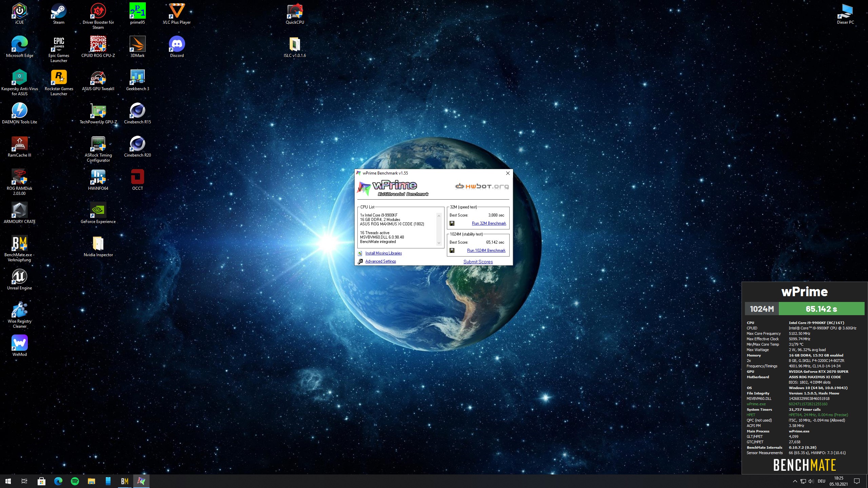Open Cinebench R15 desktop icon
Viewport: 868px width, 488px height.
point(137,113)
